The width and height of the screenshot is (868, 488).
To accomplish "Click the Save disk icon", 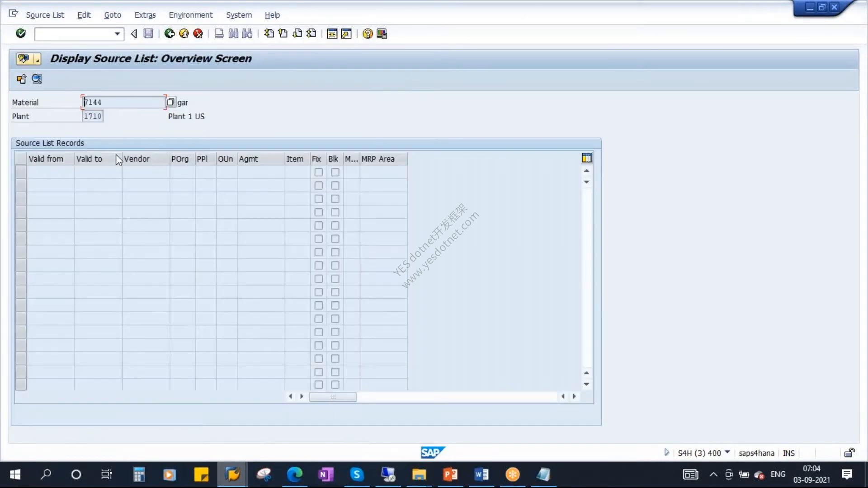I will click(148, 33).
